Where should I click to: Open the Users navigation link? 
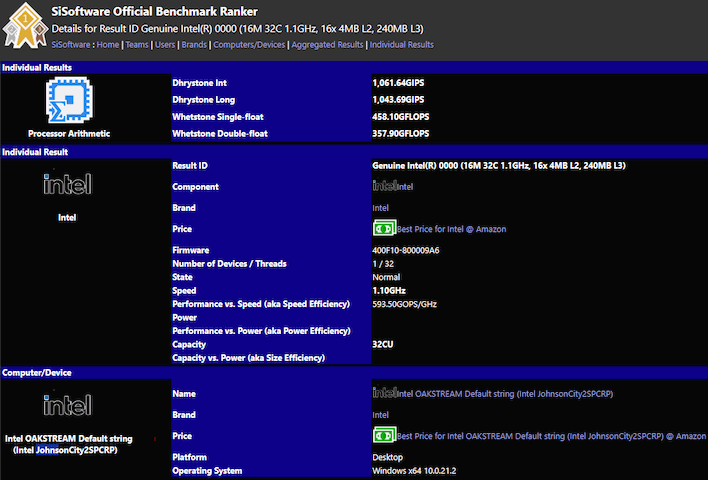(165, 45)
